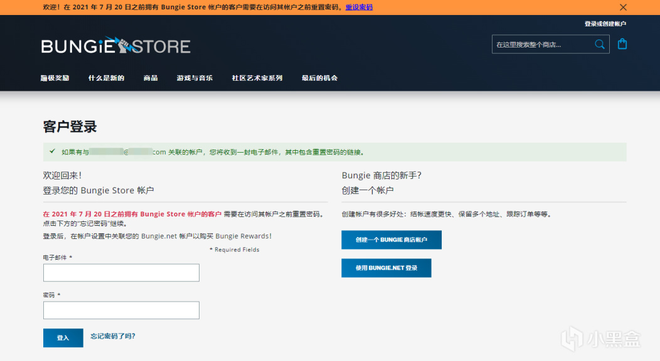This screenshot has width=660, height=361.
Task: Click the 创建一个帐户 subheading
Action: [x=367, y=191]
